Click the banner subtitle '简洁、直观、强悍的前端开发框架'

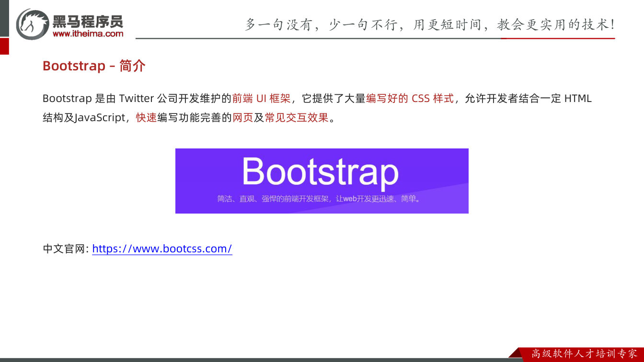273,198
